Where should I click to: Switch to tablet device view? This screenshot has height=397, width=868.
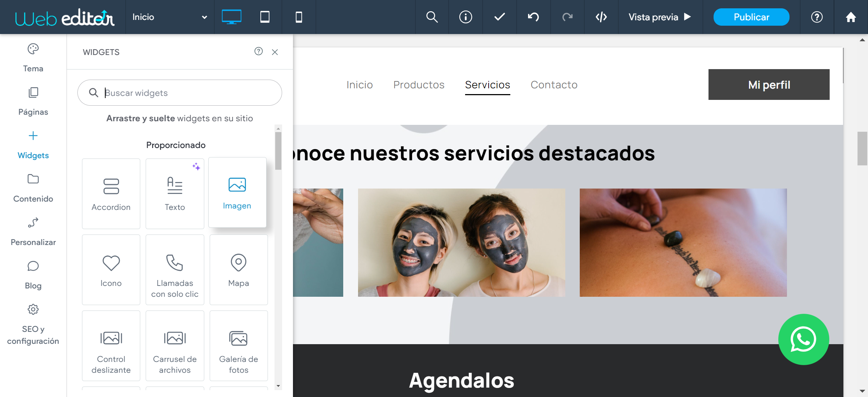pos(265,17)
